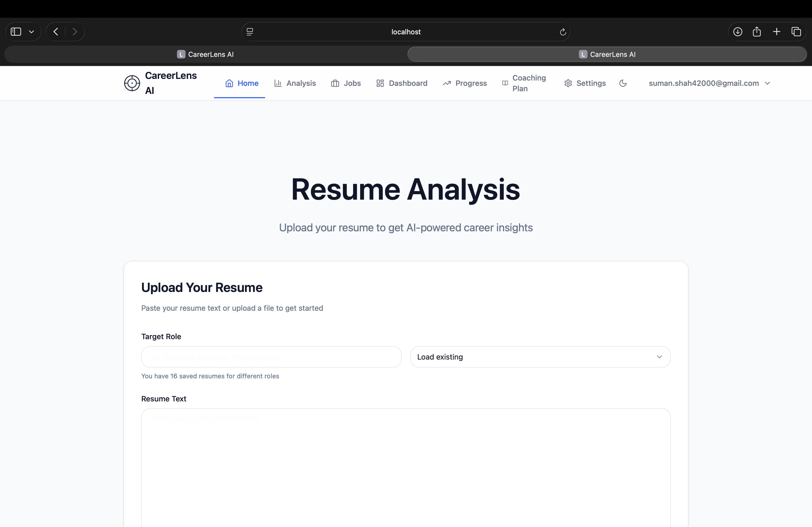Navigate to the Dashboard page

[401, 83]
